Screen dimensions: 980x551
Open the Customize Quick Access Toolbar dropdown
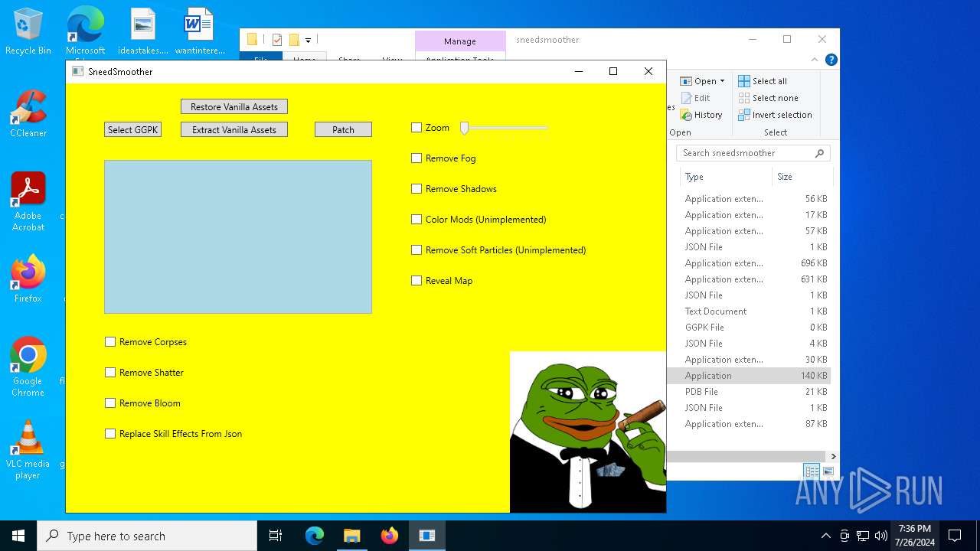point(308,40)
